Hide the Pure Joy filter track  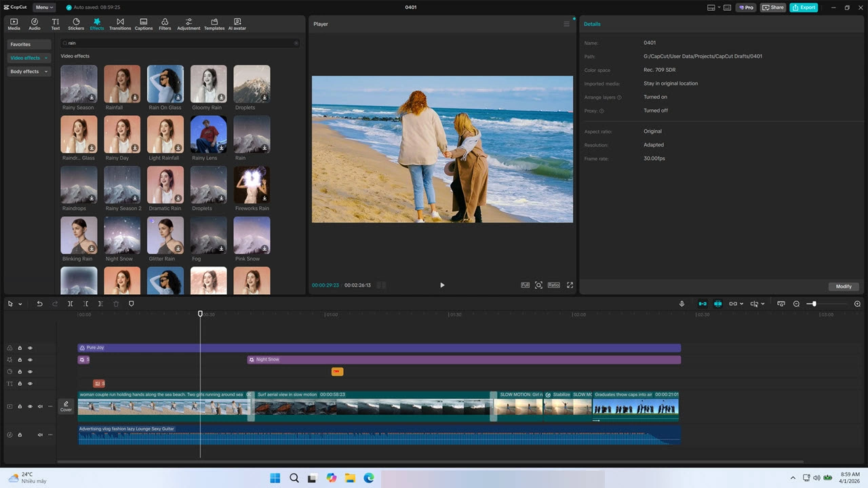coord(30,348)
